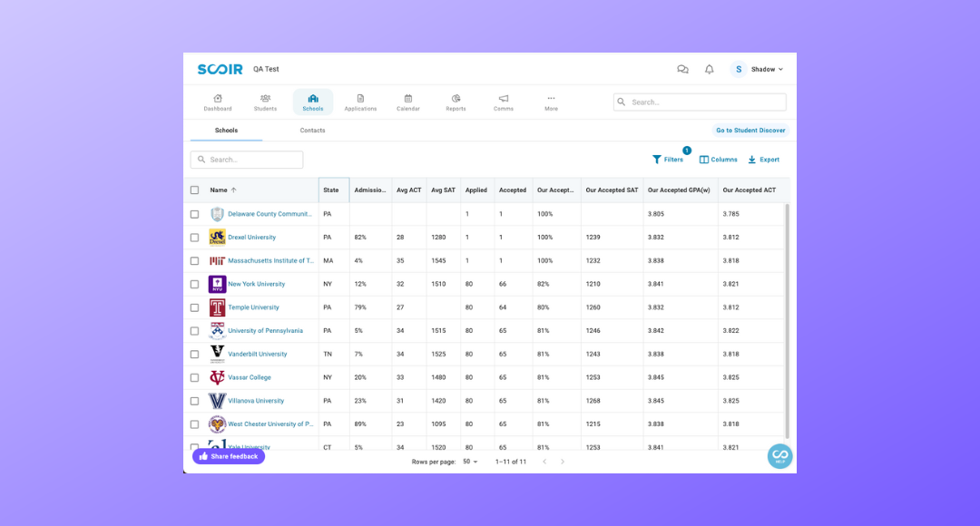Screen dimensions: 980x526
Task: Switch to the Contacts sub-tab
Action: click(x=312, y=131)
